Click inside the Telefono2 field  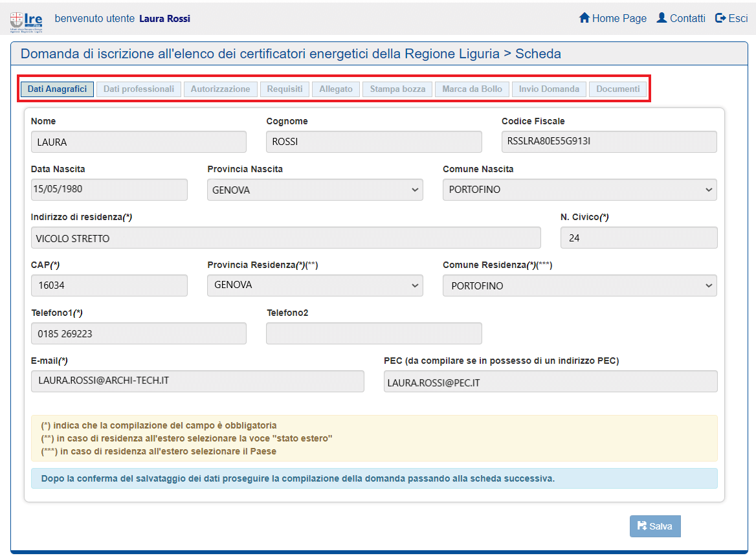(x=373, y=333)
